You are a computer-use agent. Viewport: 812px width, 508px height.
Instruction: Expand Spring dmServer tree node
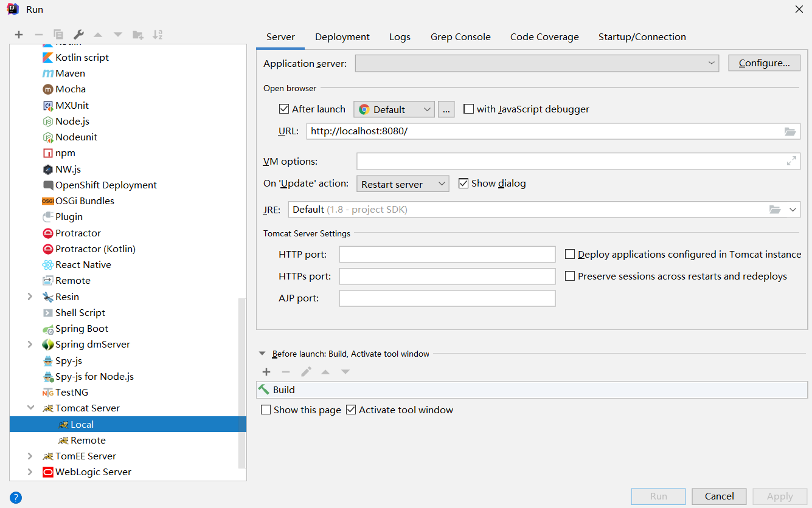(x=30, y=345)
